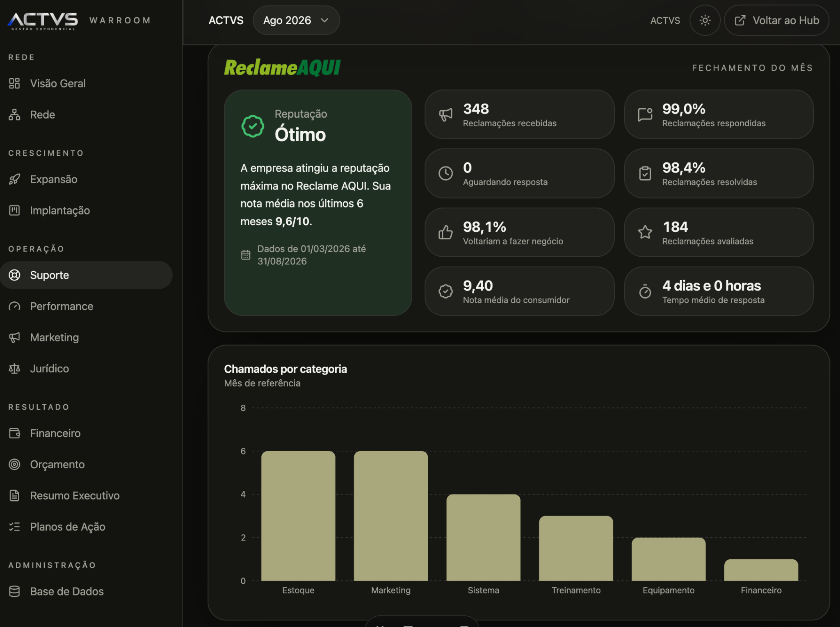
Task: Click the Marketing bar in the chart
Action: click(391, 516)
